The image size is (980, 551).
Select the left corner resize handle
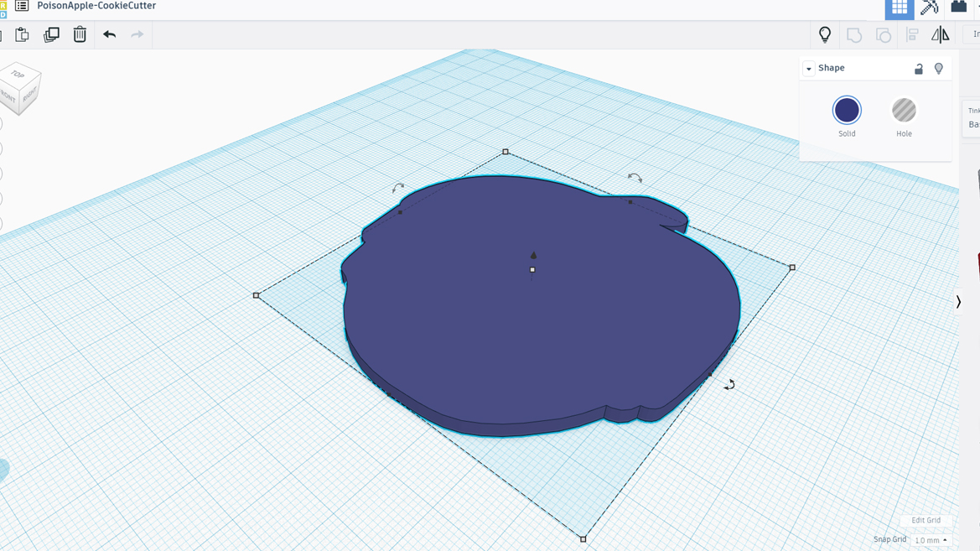tap(257, 295)
